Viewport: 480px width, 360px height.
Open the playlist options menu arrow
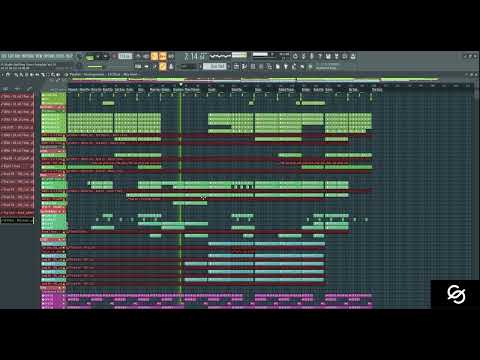point(3,75)
